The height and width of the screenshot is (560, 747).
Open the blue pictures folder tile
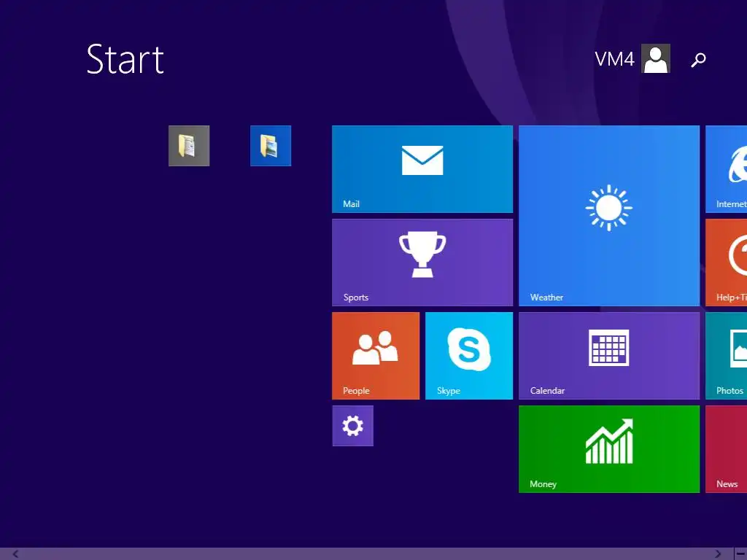(271, 146)
